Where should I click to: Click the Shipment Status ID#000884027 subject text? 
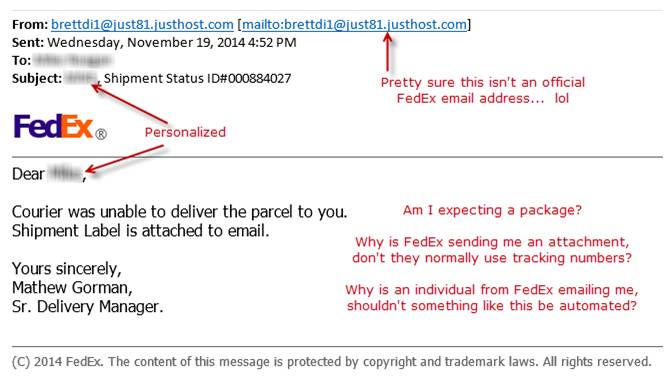(197, 78)
